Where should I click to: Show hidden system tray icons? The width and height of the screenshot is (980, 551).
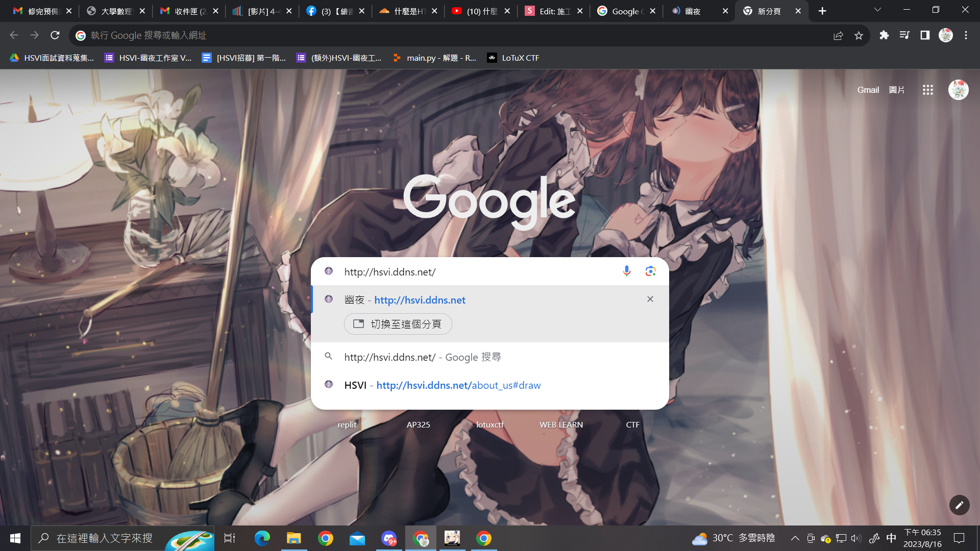point(795,538)
